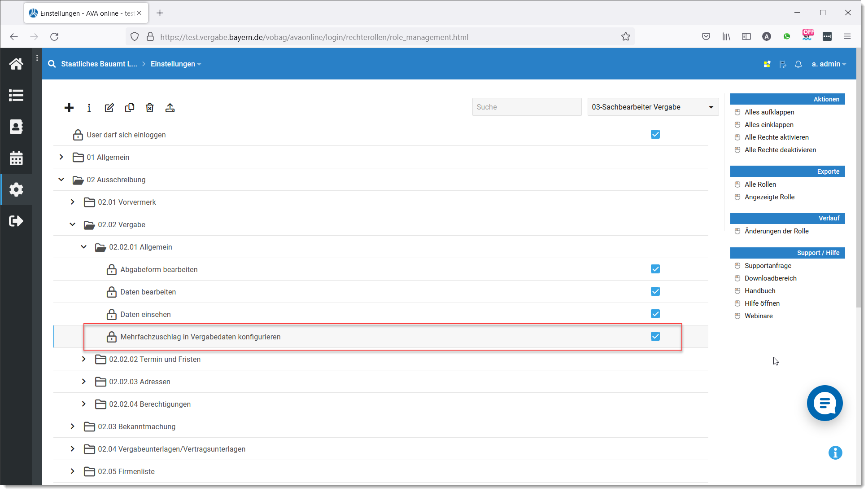Viewport: 868px width, 492px height.
Task: Toggle 'Daten einsehen' checkbox
Action: click(655, 314)
